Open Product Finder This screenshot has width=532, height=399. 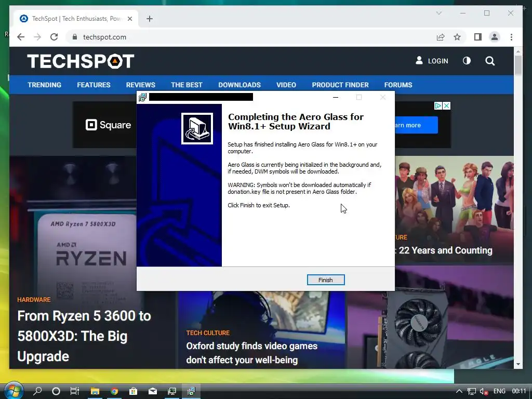tap(340, 85)
